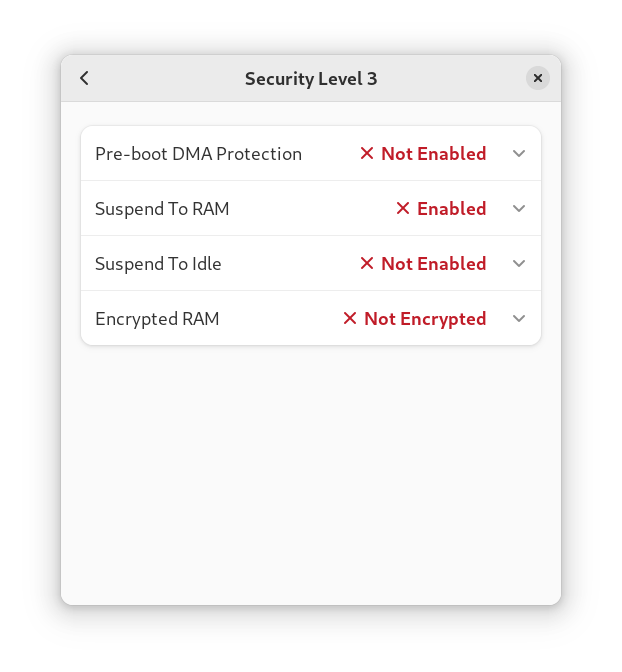Click the red Enabled status text
Image resolution: width=622 pixels, height=672 pixels.
tap(451, 209)
